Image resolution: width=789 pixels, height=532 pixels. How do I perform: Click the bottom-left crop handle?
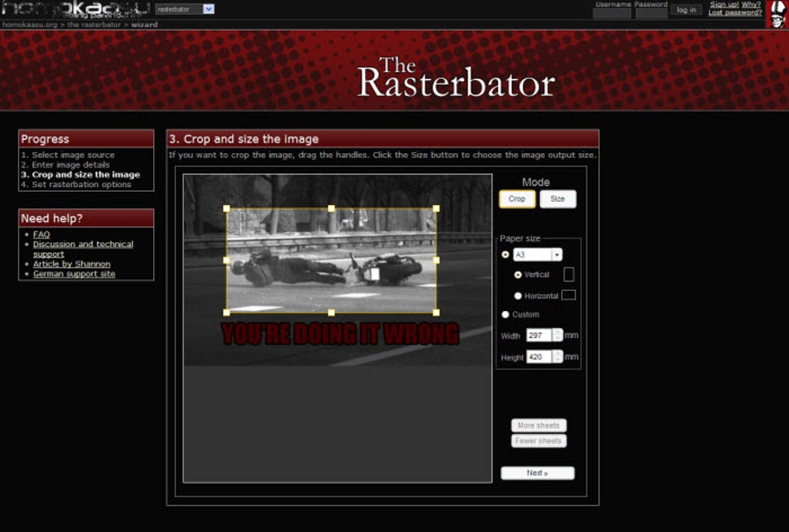click(x=227, y=312)
